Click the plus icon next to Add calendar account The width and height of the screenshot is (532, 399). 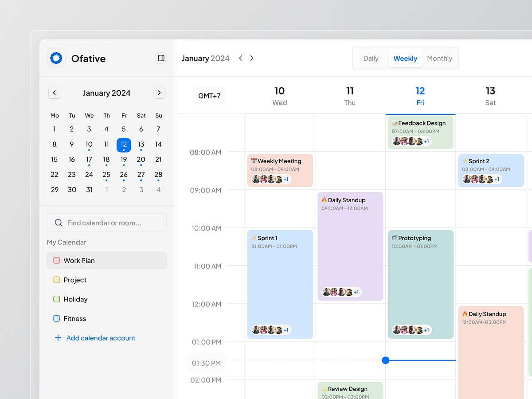58,338
